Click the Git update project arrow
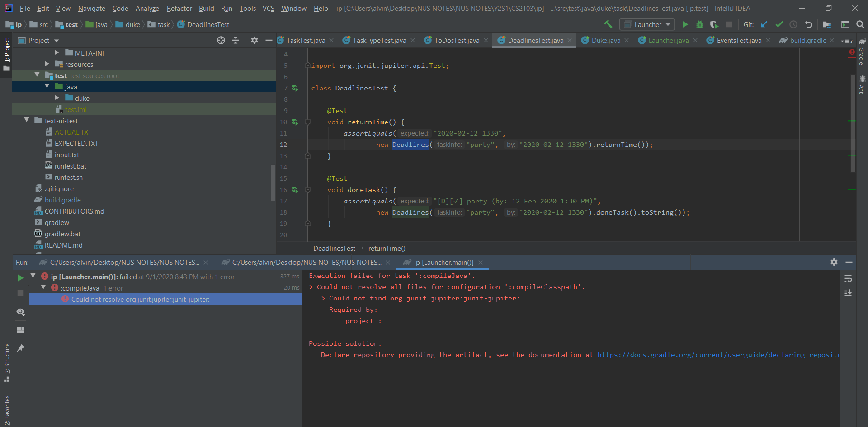The image size is (868, 427). click(x=764, y=24)
